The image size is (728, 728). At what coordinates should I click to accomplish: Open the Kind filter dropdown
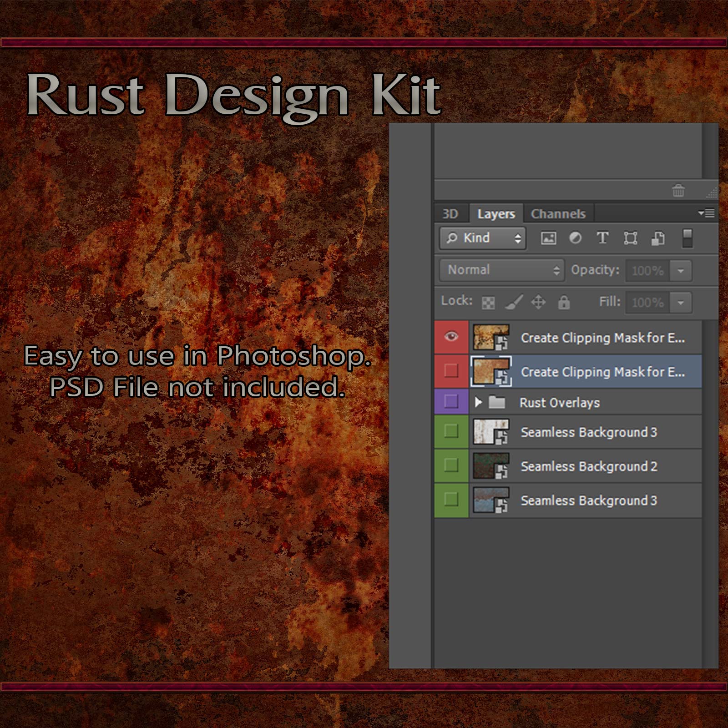(483, 238)
